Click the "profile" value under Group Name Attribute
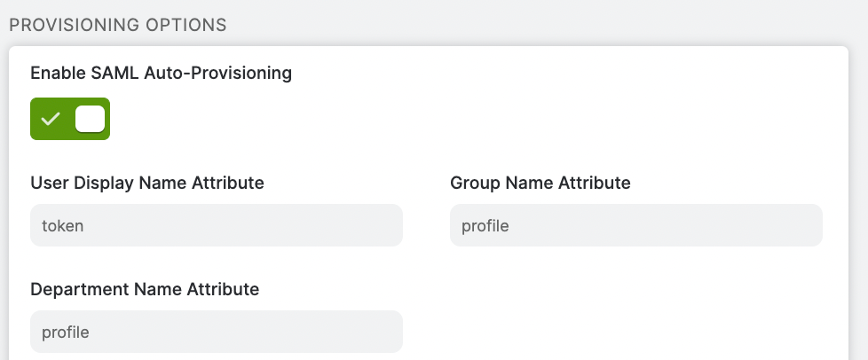868x360 pixels. click(x=485, y=225)
